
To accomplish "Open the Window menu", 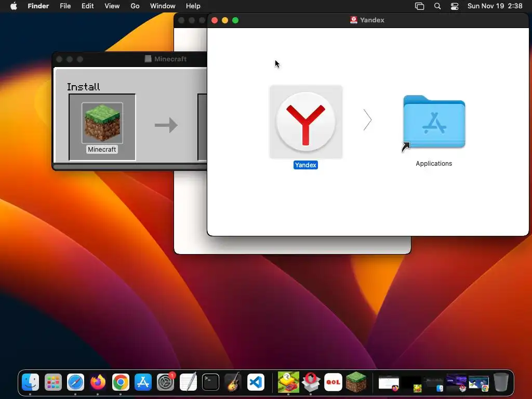I will pyautogui.click(x=163, y=6).
